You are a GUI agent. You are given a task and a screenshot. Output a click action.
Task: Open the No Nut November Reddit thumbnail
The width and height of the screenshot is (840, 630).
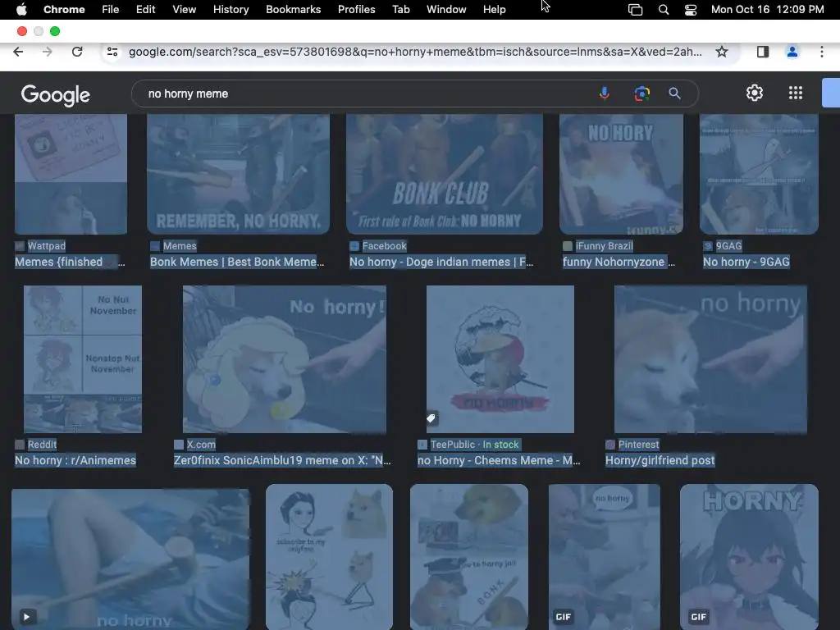(x=83, y=359)
